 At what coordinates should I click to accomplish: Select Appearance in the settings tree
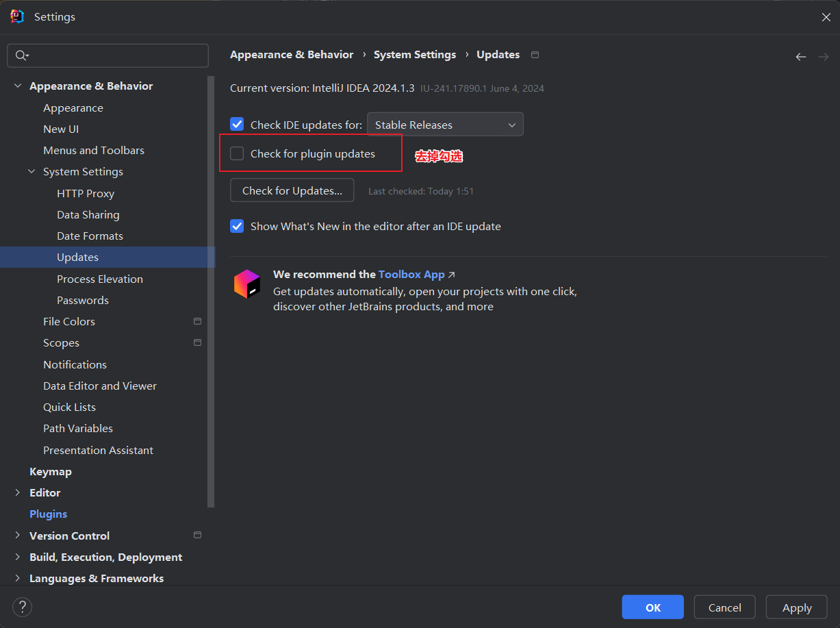tap(73, 108)
